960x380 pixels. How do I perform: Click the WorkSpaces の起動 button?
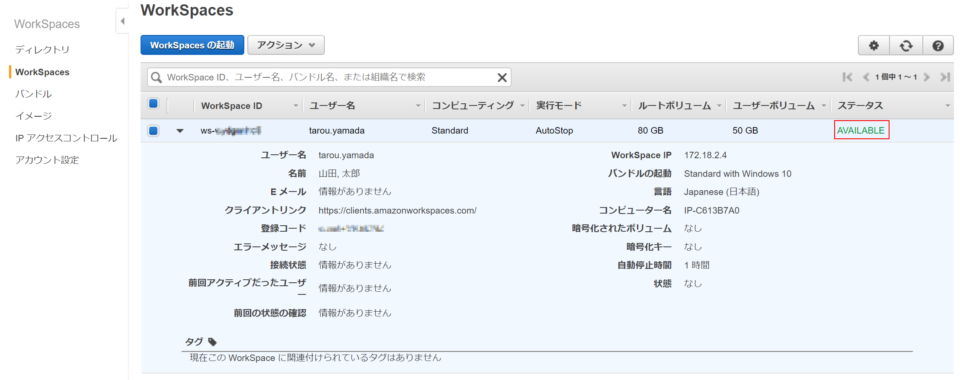[192, 45]
